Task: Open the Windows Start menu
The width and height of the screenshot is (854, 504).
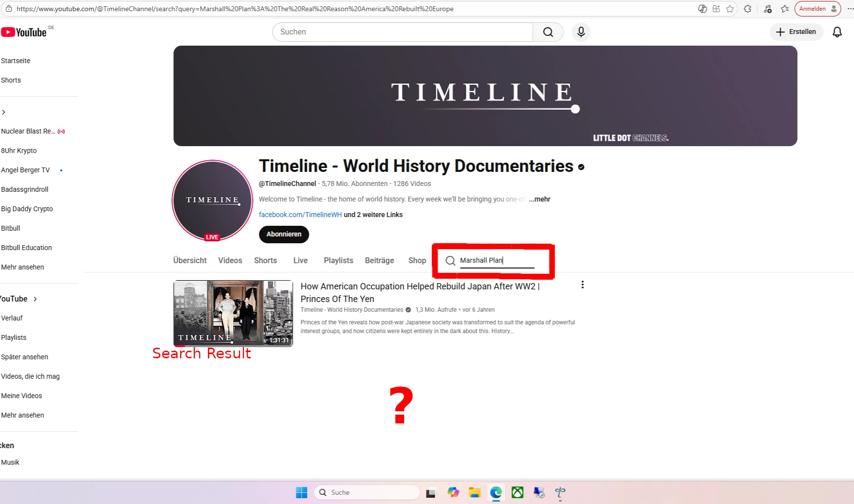Action: pyautogui.click(x=302, y=493)
